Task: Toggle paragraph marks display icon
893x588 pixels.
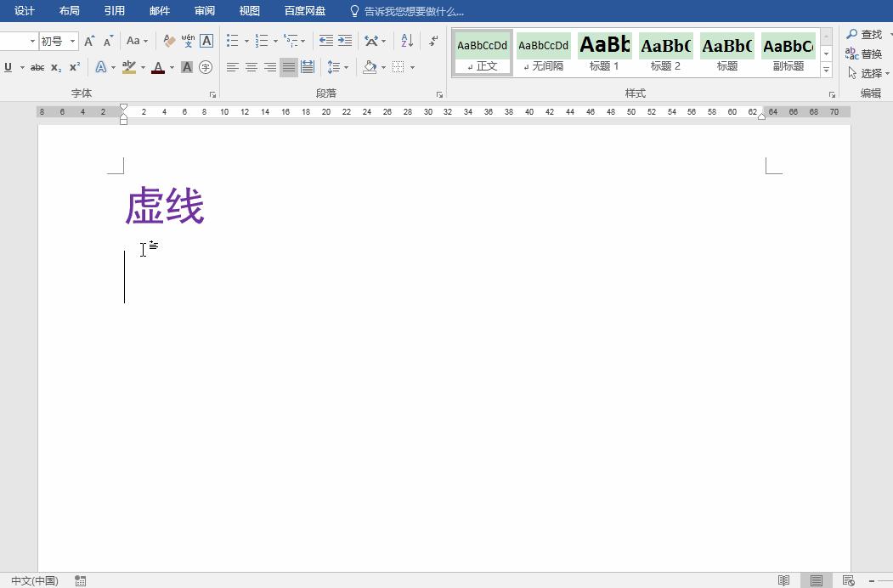Action: (432, 42)
